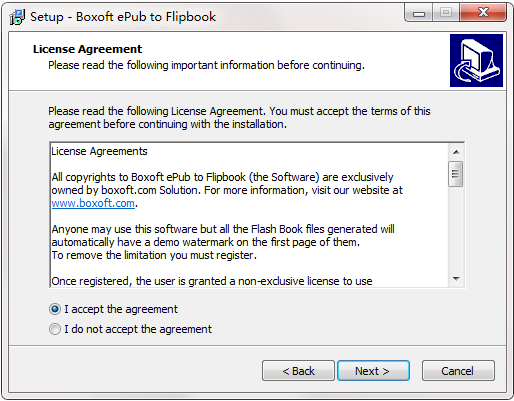Screen dimensions: 514x401
Task: Cancel the installation
Action: 458,371
